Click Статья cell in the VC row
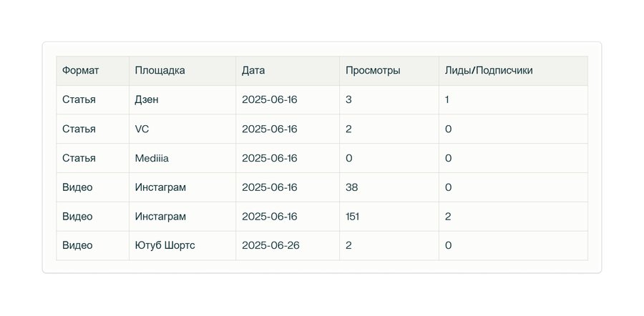 click(x=79, y=129)
